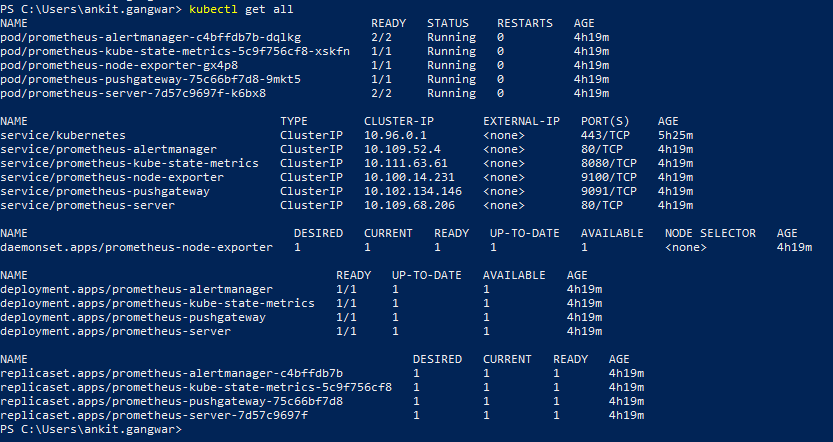Click deployment.apps/prometheus-kube-state-metrics name

pos(158,303)
